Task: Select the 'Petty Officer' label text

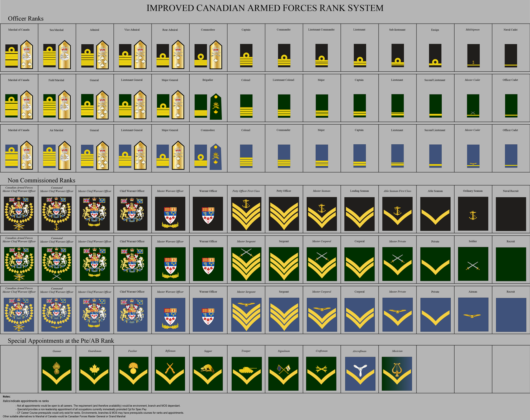Action: pyautogui.click(x=284, y=191)
